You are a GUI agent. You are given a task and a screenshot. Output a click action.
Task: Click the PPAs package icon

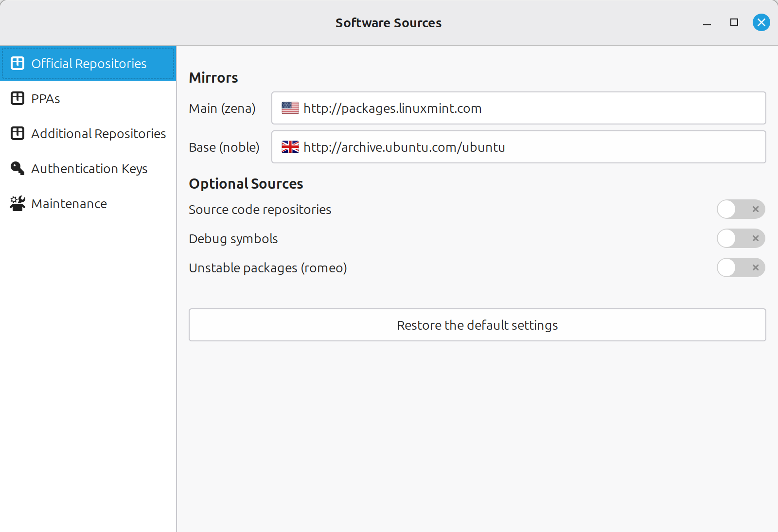click(x=18, y=98)
